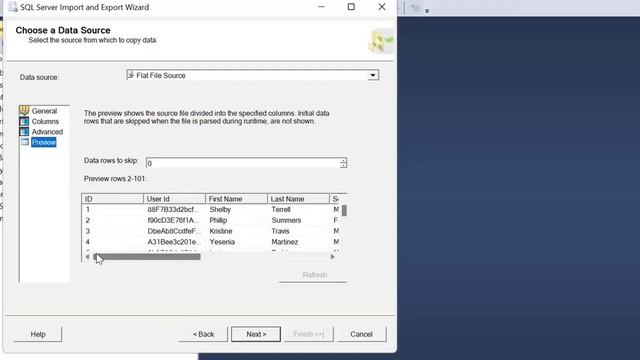Click the Columns page icon
Viewport: 640px width, 360px height.
(24, 121)
